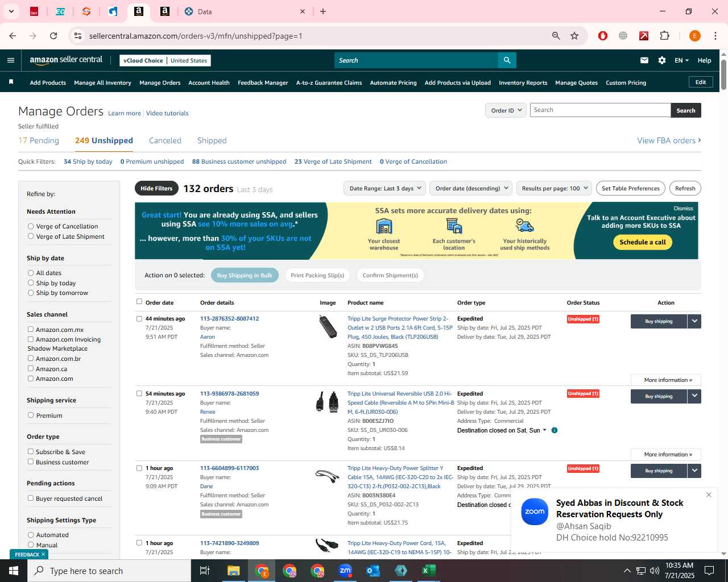Open the Seller Central hamburger menu
The width and height of the screenshot is (728, 582).
[x=11, y=60]
